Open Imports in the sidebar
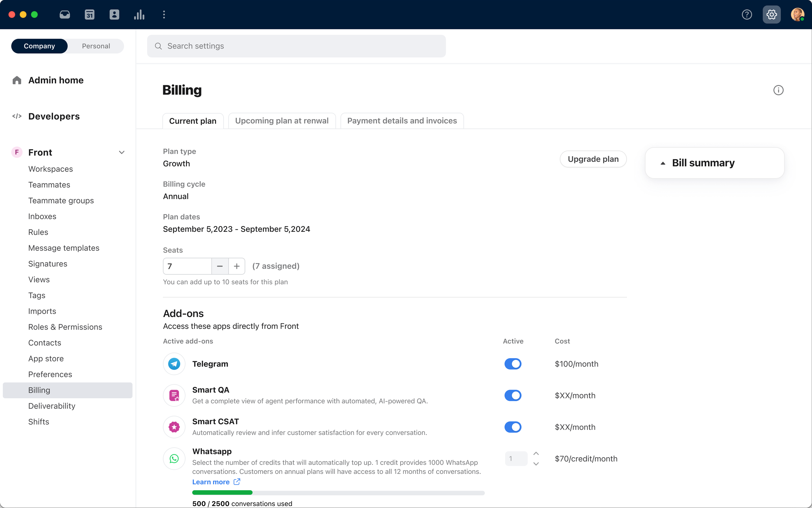The image size is (812, 508). coord(42,311)
